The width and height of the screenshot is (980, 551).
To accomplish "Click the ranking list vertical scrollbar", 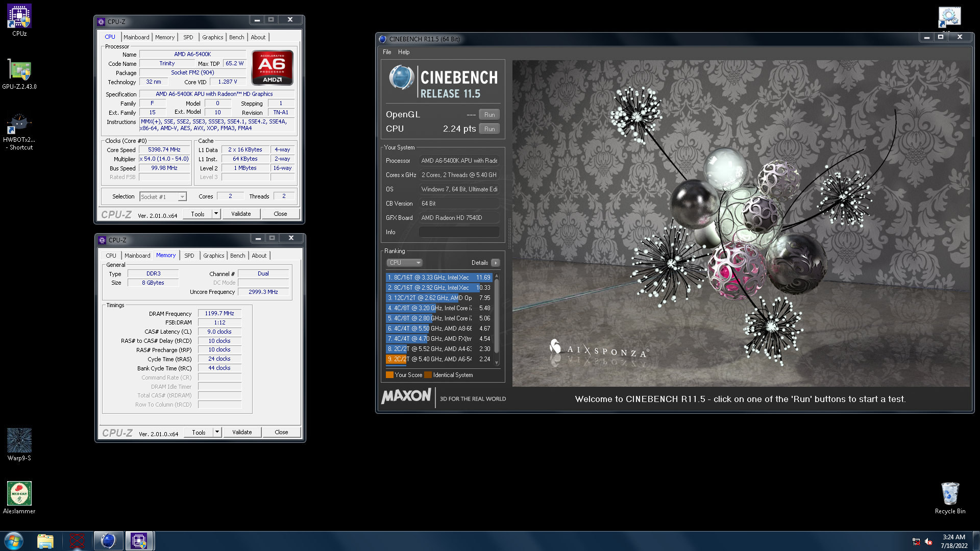I will pos(497,319).
